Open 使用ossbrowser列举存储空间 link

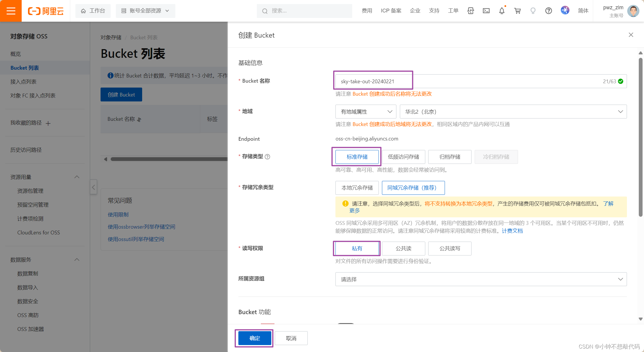(142, 227)
